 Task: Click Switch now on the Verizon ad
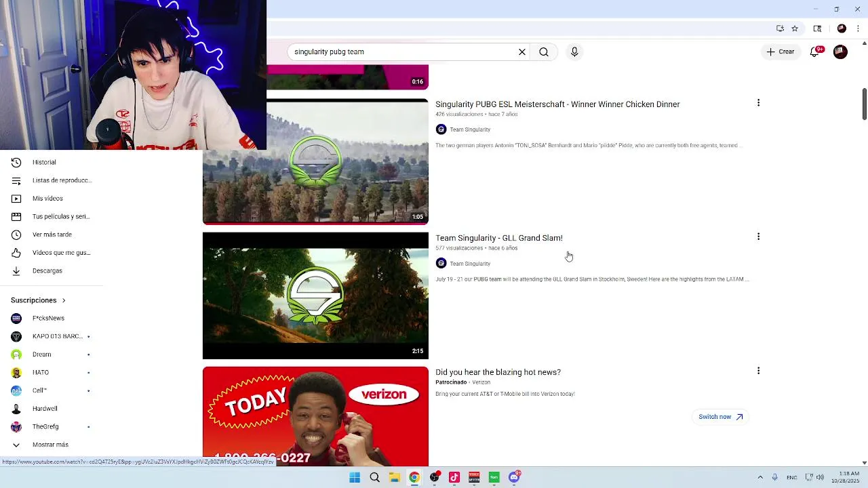721,417
